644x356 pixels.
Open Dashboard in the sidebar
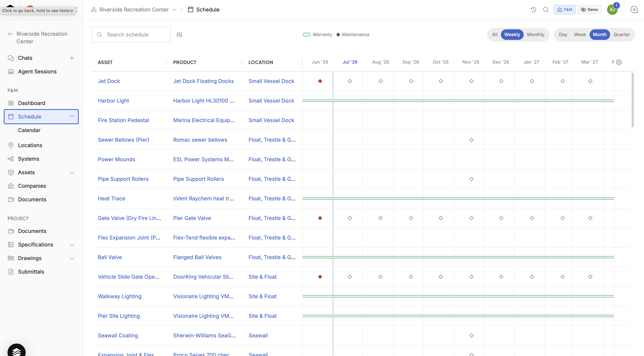(31, 103)
